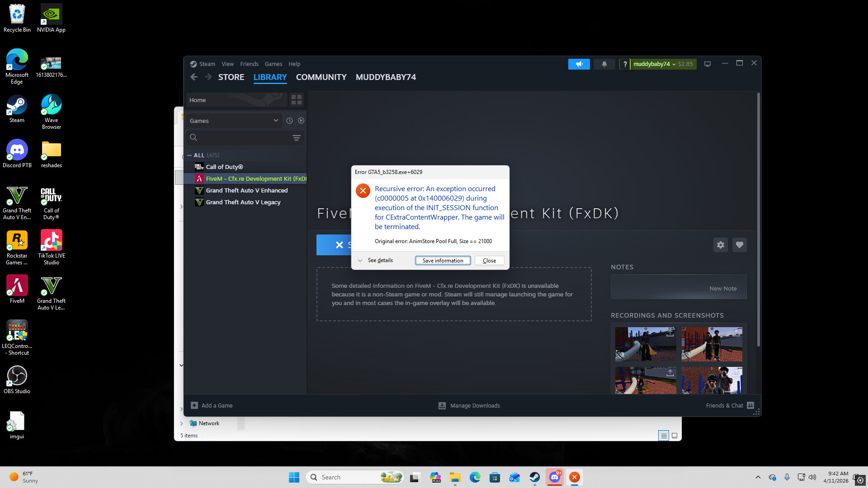Select Grand Theft Auto V Legacy entry
The width and height of the screenshot is (868, 488).
coord(245,202)
